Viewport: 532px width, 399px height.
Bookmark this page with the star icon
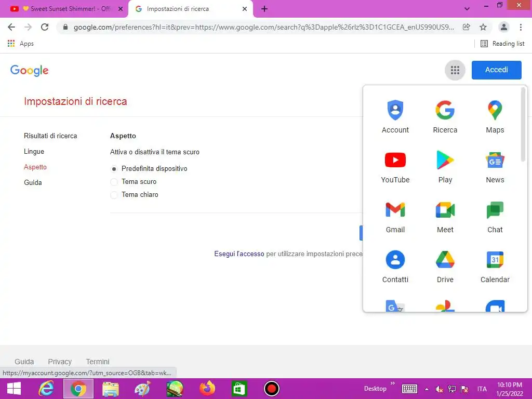click(x=483, y=27)
